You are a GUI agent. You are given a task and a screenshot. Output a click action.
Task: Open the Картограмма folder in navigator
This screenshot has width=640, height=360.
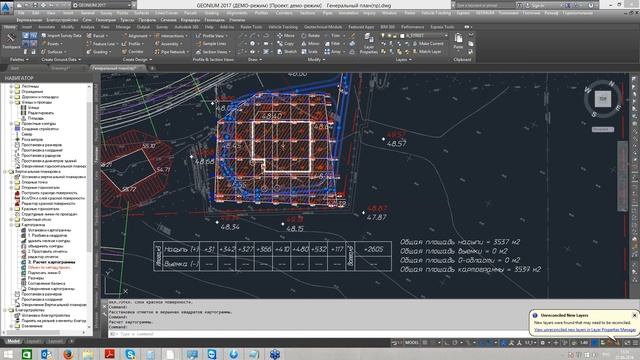pos(33,225)
